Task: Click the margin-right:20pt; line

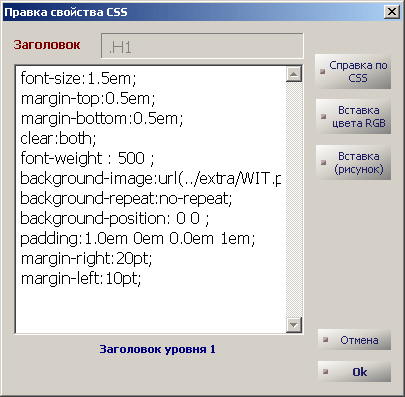Action: coord(86,259)
